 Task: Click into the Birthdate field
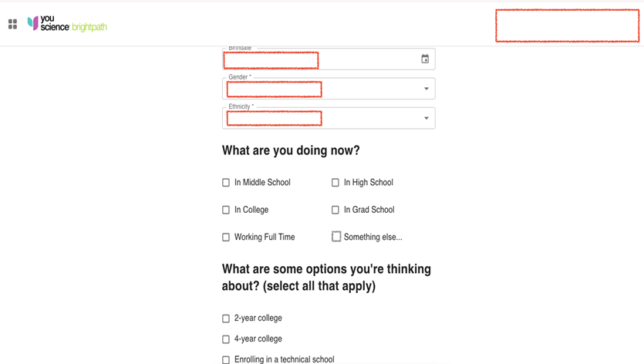(x=329, y=59)
